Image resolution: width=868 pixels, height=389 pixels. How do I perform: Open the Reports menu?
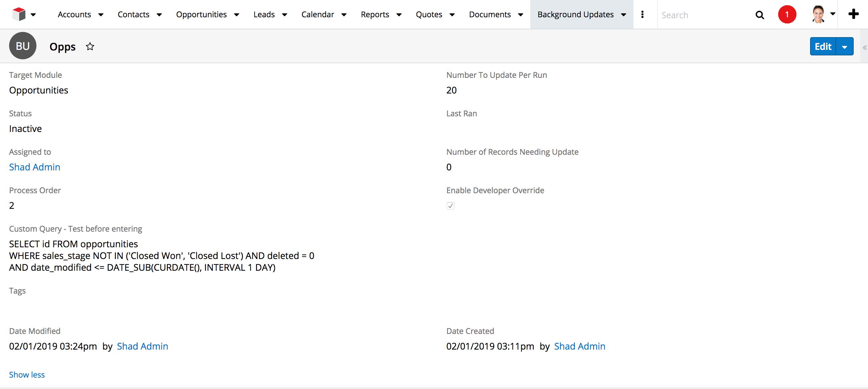pos(375,14)
